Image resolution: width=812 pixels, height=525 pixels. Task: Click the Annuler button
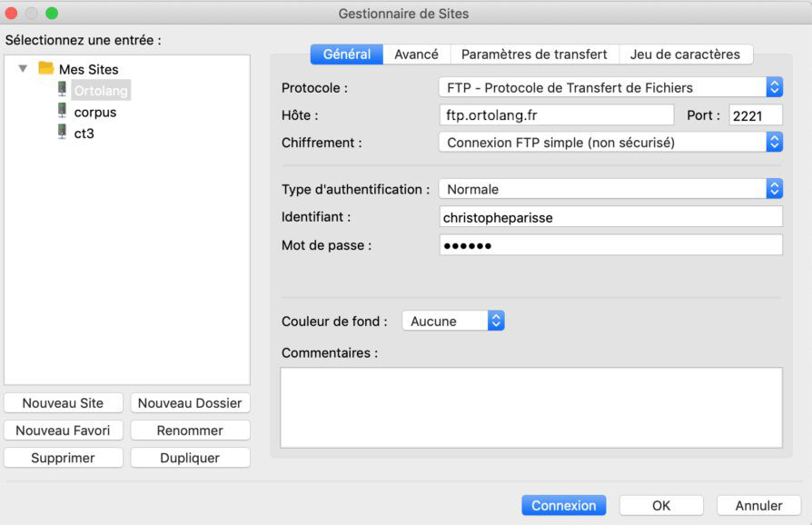tap(758, 505)
